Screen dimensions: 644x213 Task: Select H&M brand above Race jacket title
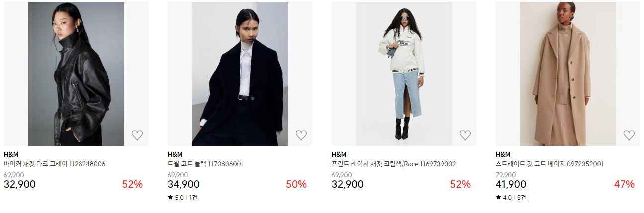(339, 154)
